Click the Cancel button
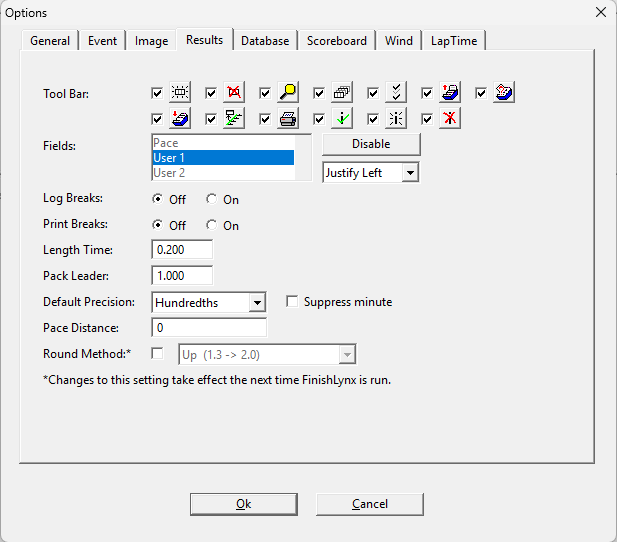The image size is (617, 542). pyautogui.click(x=370, y=504)
